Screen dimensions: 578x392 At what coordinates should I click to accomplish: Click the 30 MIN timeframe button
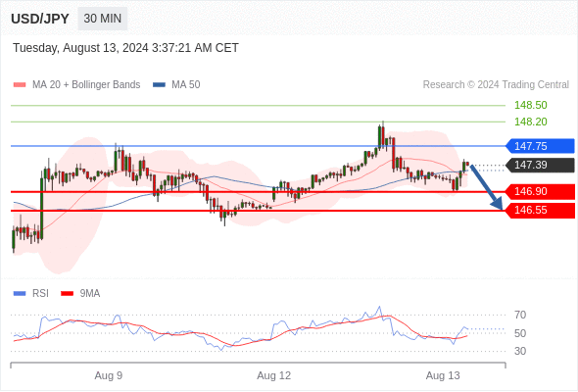click(x=103, y=19)
